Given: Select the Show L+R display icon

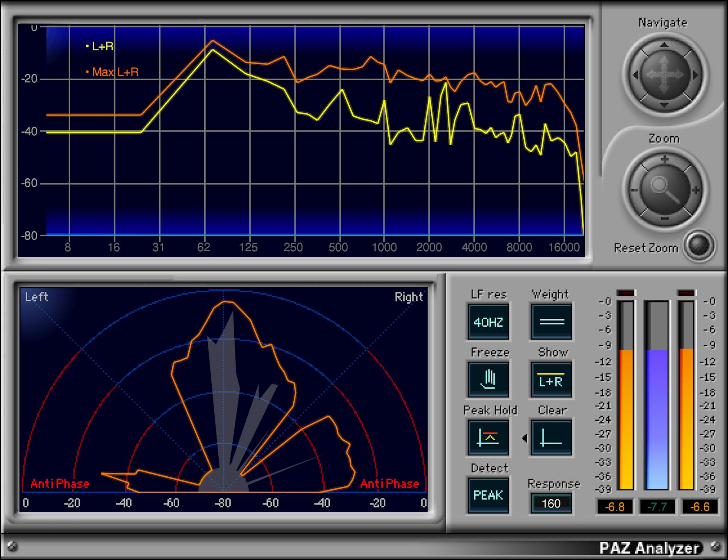Looking at the screenshot, I should coord(551,380).
